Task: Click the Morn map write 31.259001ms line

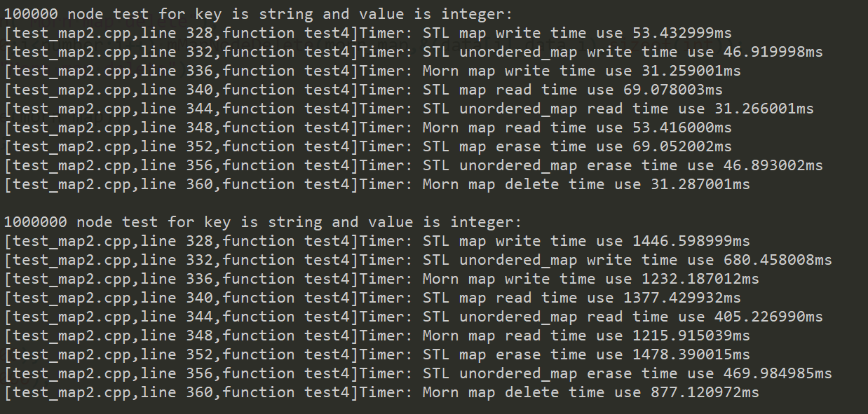Action: (x=372, y=71)
